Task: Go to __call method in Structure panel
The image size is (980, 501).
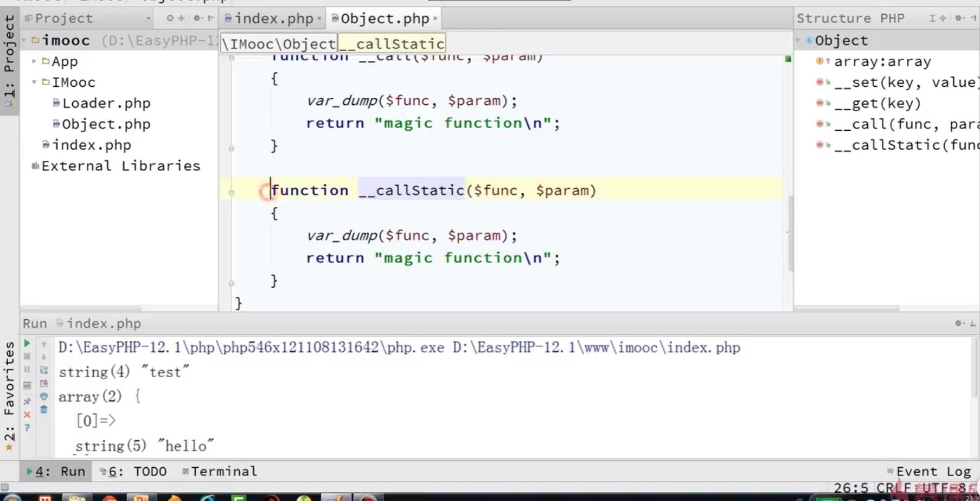Action: pyautogui.click(x=898, y=124)
